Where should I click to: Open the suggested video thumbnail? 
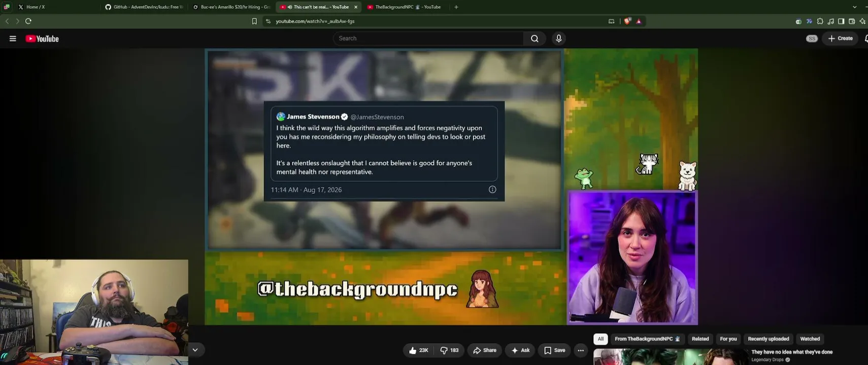[671, 357]
